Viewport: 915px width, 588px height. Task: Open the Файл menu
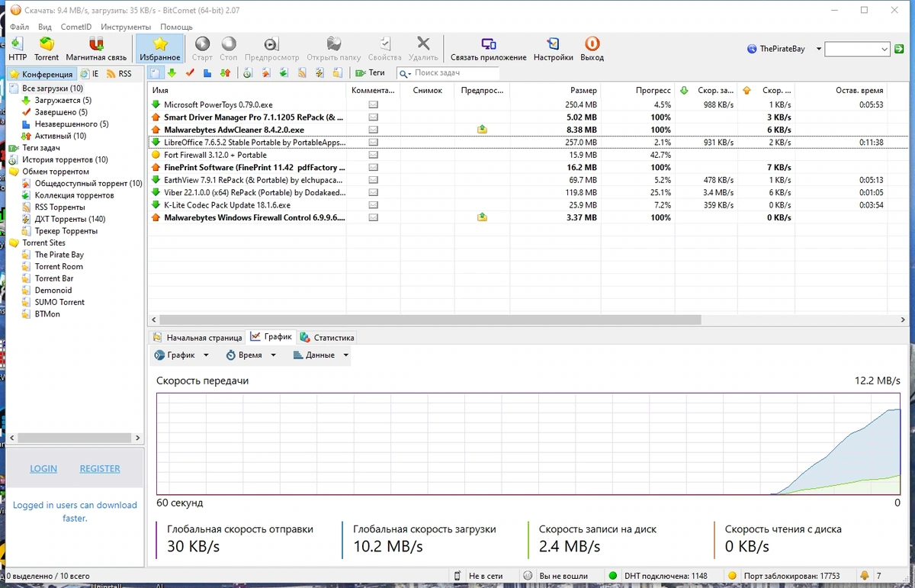click(x=20, y=27)
